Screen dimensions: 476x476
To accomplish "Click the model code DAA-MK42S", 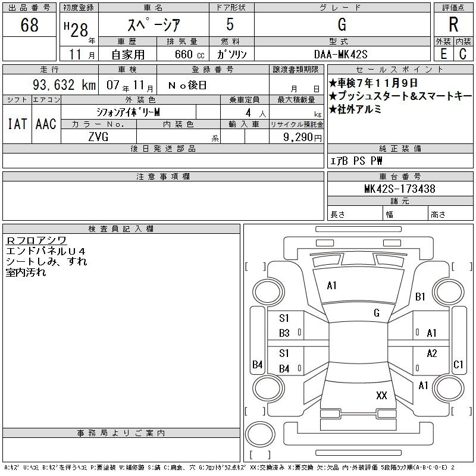I will [340, 54].
